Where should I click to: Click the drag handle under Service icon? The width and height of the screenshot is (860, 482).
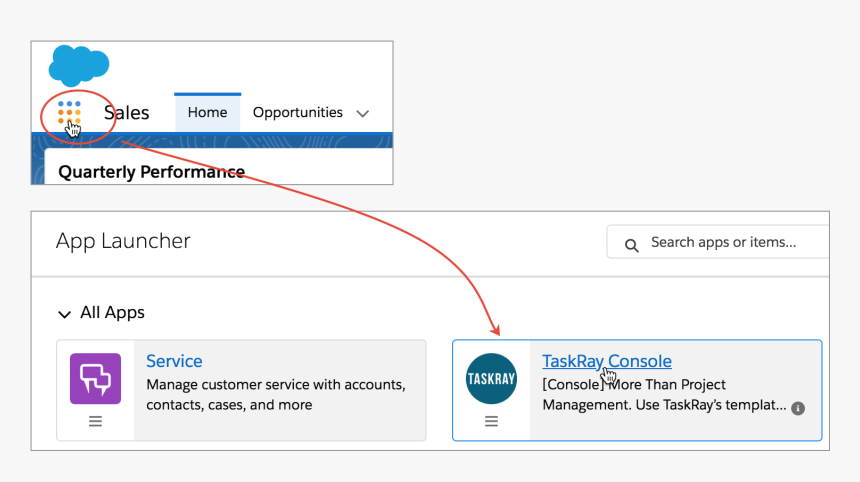[95, 421]
